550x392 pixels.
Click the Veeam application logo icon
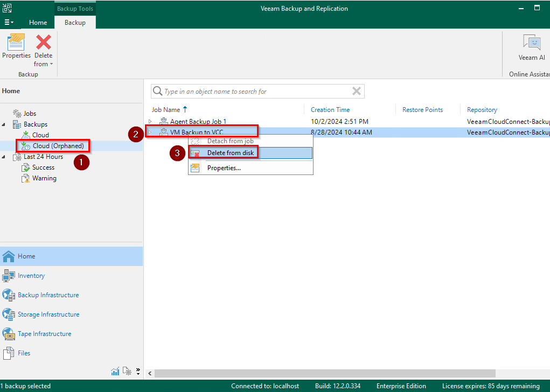(7, 8)
